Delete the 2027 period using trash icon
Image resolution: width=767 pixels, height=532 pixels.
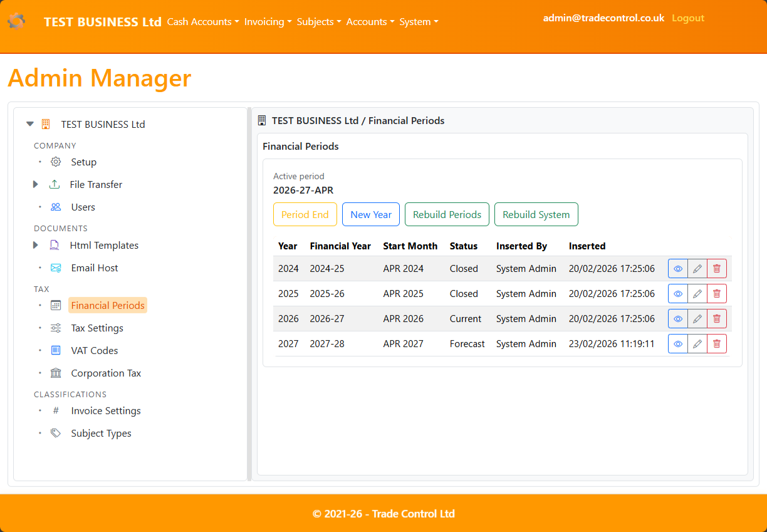pyautogui.click(x=716, y=343)
